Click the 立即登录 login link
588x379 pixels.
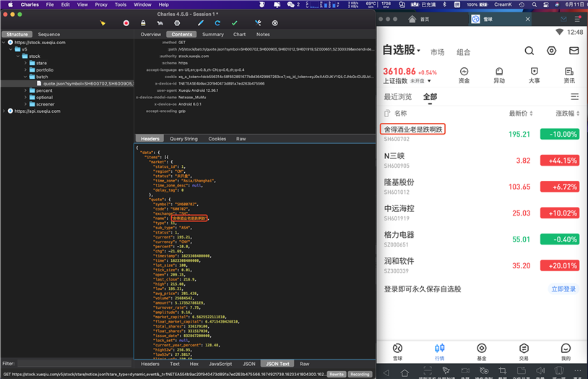pyautogui.click(x=563, y=289)
